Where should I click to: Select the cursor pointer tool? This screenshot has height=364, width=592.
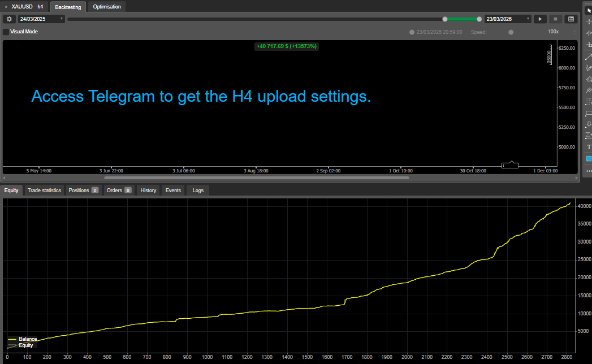tap(589, 10)
